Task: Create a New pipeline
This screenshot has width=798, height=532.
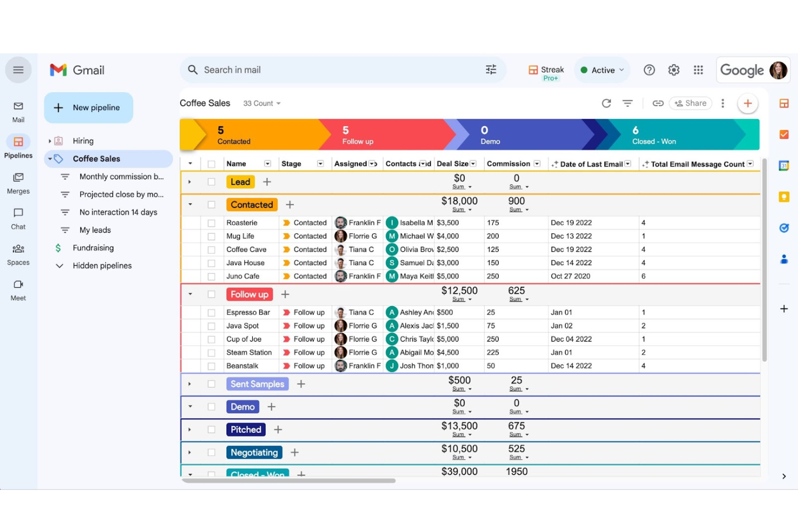Action: pyautogui.click(x=88, y=108)
